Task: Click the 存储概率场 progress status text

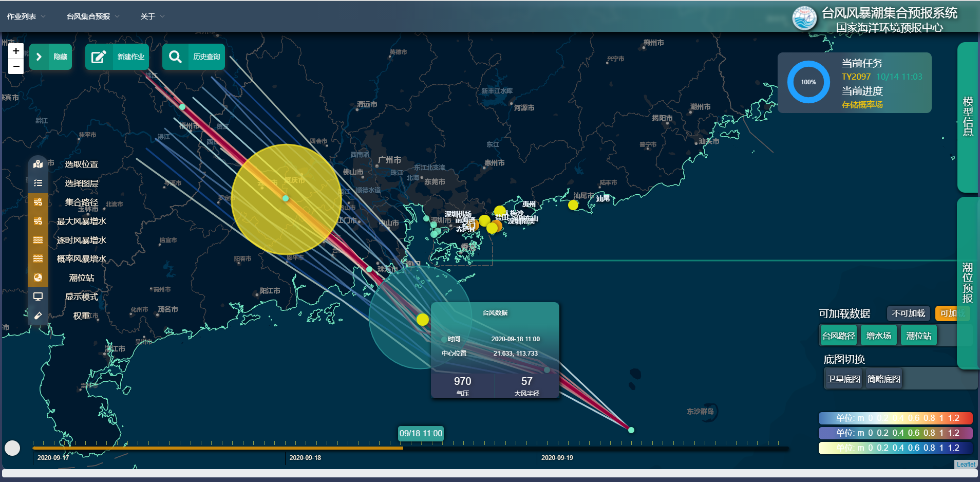Action: [862, 104]
